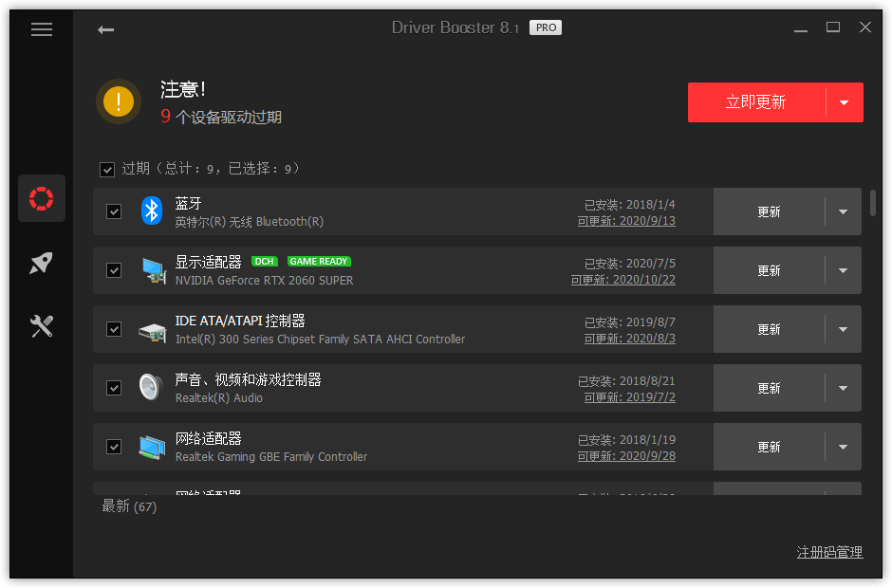Click the 已安装: 2019/8/7 date
The image size is (892, 588).
tap(630, 322)
